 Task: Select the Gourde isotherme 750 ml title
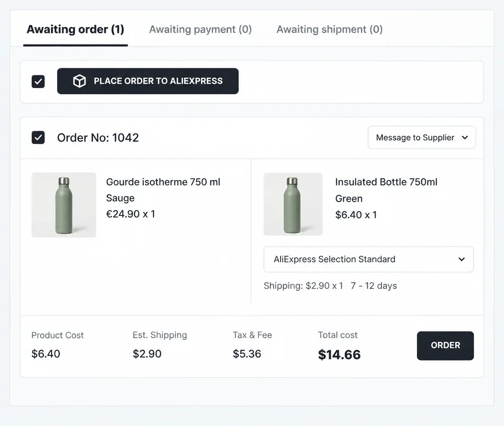point(163,182)
